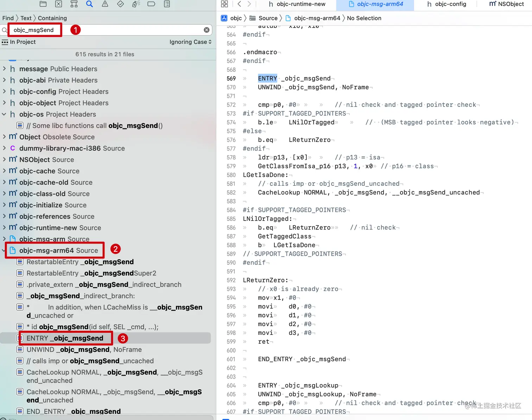Select the ENTRY _objc_msgSend search result
532x420 pixels.
click(x=66, y=338)
